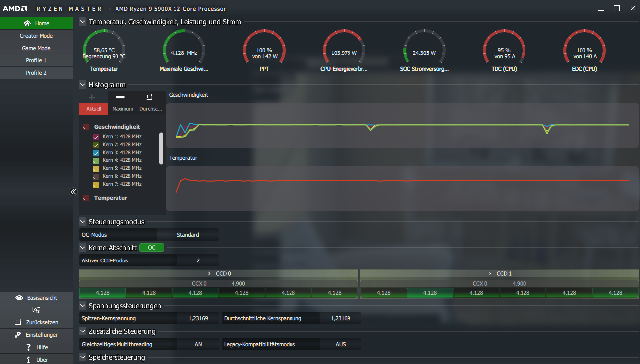The image size is (640, 364).
Task: Select the first core cell in CCD 0
Action: [103, 293]
